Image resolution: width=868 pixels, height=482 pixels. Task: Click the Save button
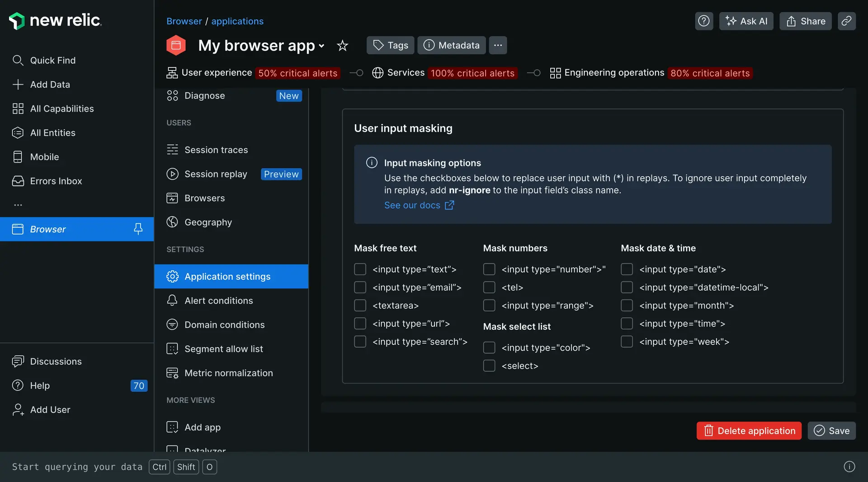[831, 430]
